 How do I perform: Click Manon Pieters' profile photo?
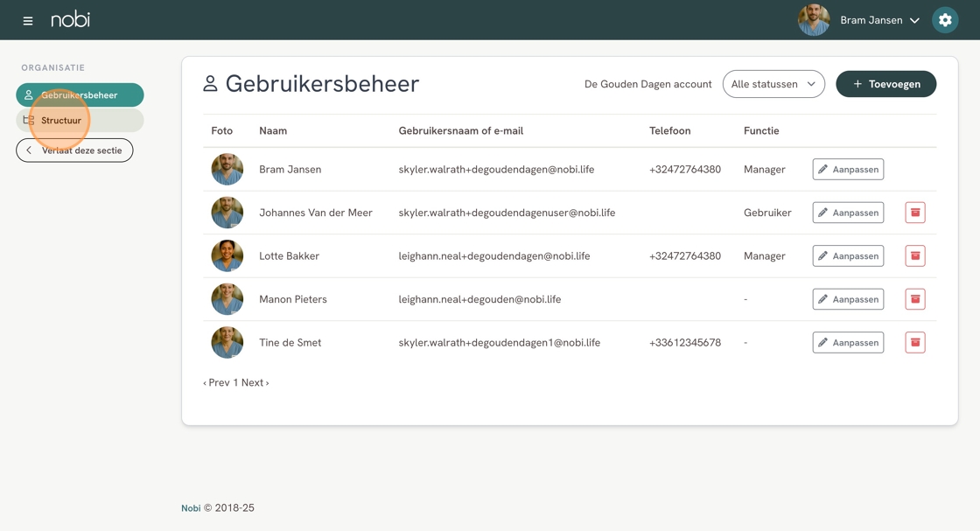227,299
